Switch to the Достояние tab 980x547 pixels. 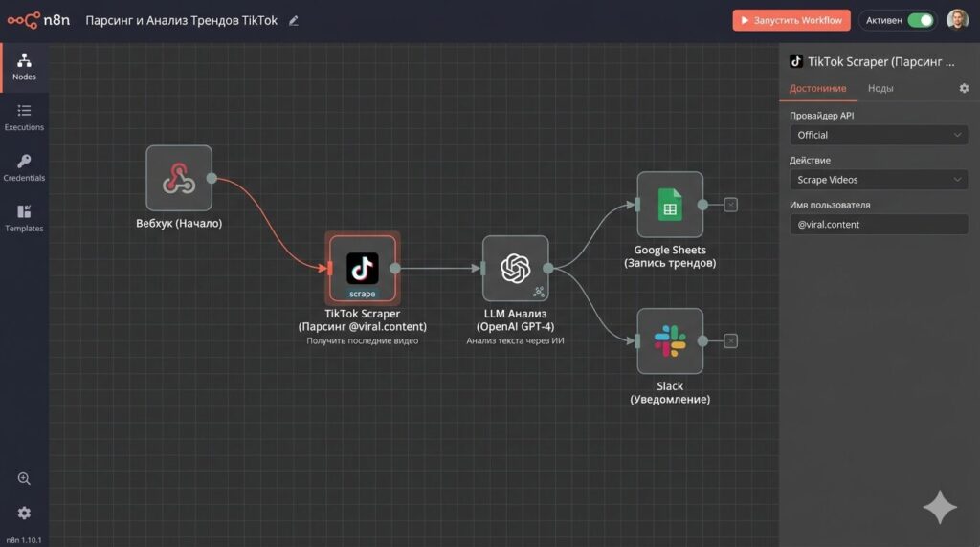pyautogui.click(x=817, y=89)
